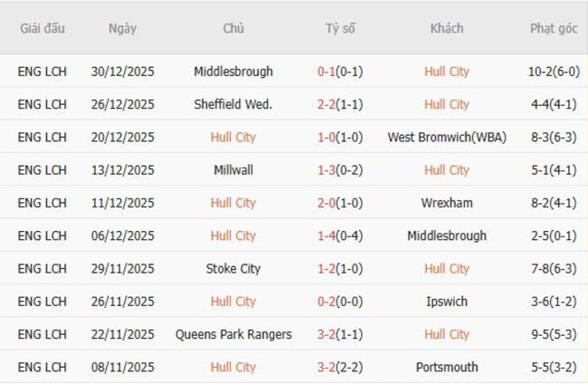Open the 2-0 score against Wrexham
This screenshot has height=384, width=588.
tap(327, 203)
